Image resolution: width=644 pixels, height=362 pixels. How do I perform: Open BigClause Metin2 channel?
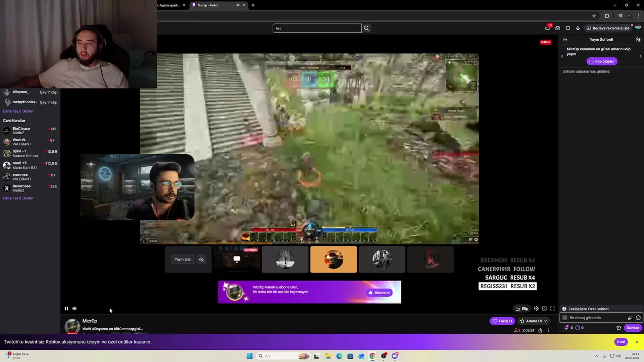(30, 130)
